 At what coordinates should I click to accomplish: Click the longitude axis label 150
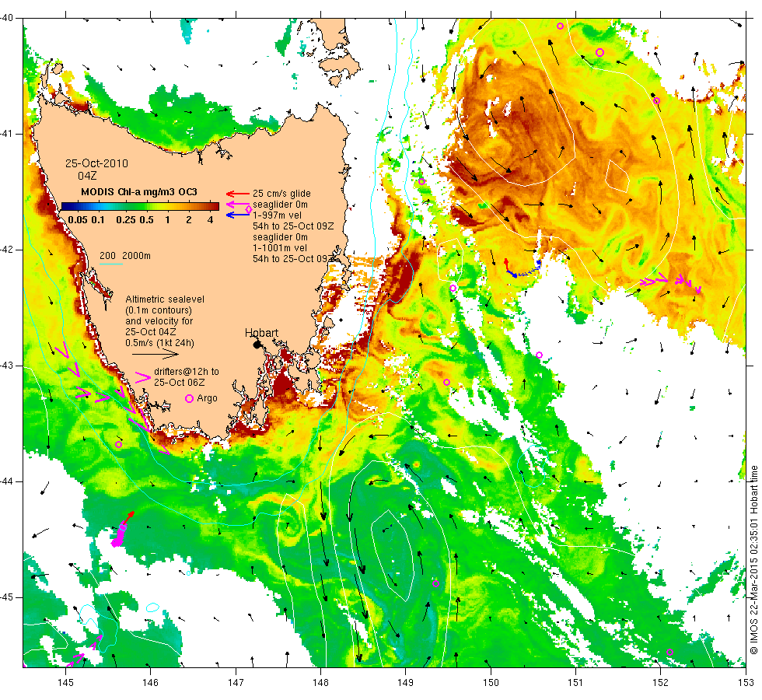click(x=491, y=683)
